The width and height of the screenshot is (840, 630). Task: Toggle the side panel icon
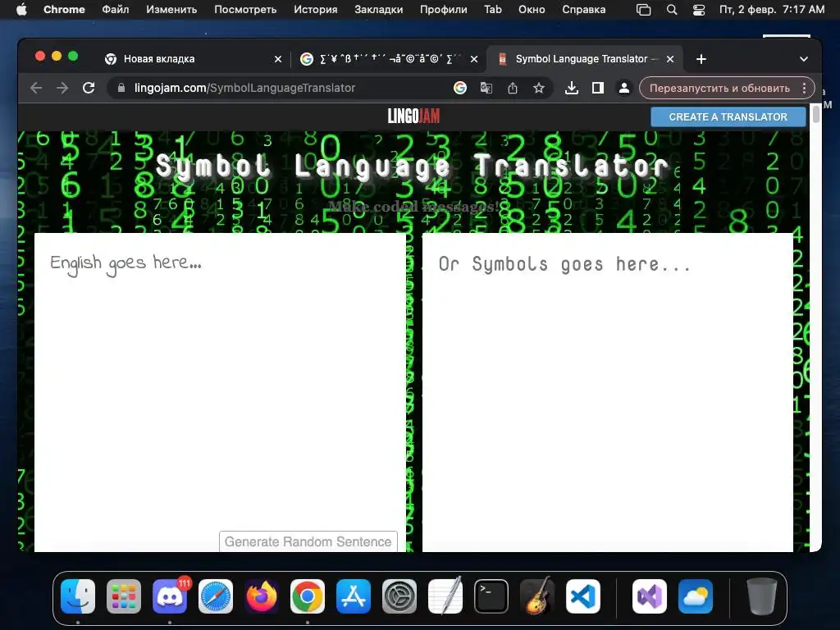[x=598, y=88]
